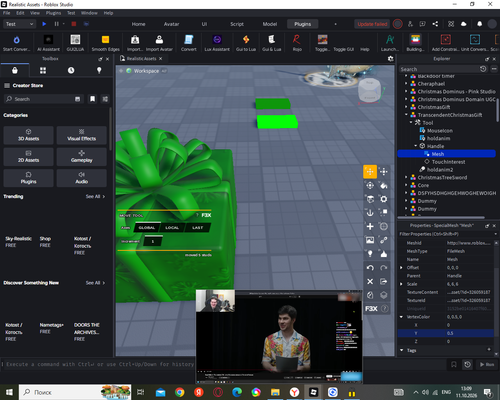
Task: Select the F3X Collision tool
Action: 384,213
